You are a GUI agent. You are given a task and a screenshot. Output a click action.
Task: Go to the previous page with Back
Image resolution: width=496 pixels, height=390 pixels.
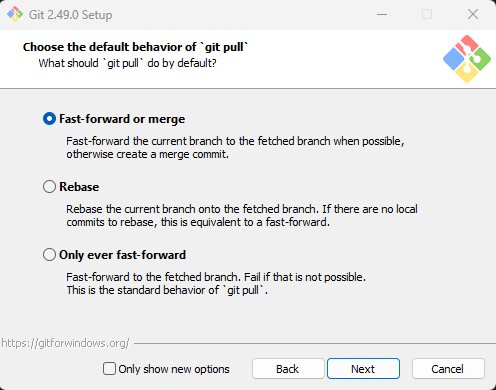point(288,369)
